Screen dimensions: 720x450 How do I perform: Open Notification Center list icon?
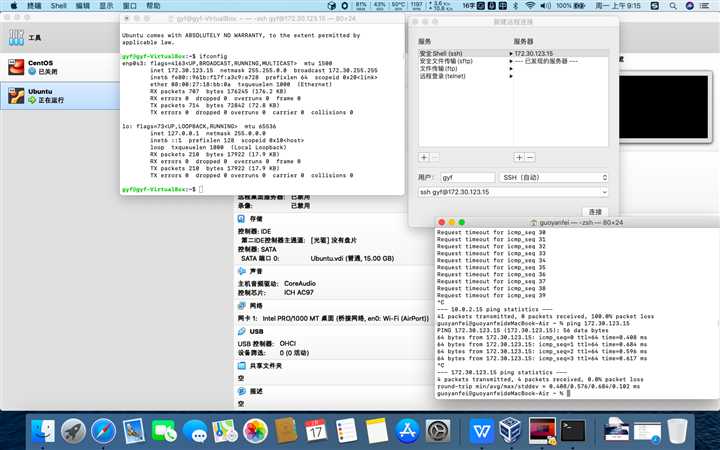coord(704,6)
